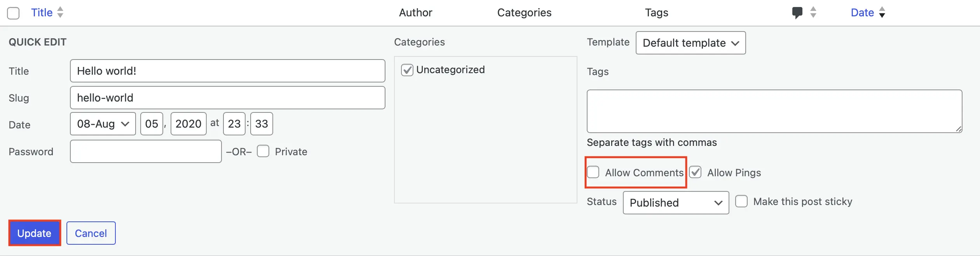Focus the Password input field
The width and height of the screenshot is (980, 256).
pyautogui.click(x=145, y=151)
